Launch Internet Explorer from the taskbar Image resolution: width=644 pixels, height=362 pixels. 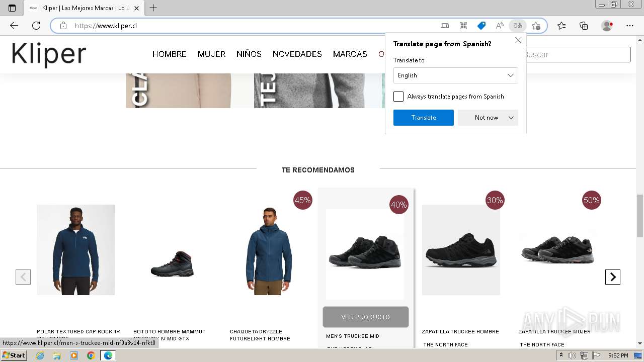coord(40,355)
